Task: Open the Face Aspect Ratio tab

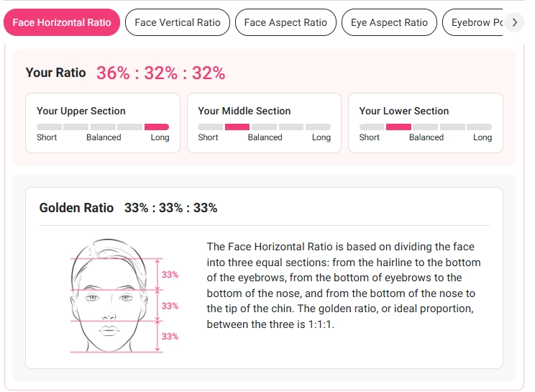Action: 285,22
